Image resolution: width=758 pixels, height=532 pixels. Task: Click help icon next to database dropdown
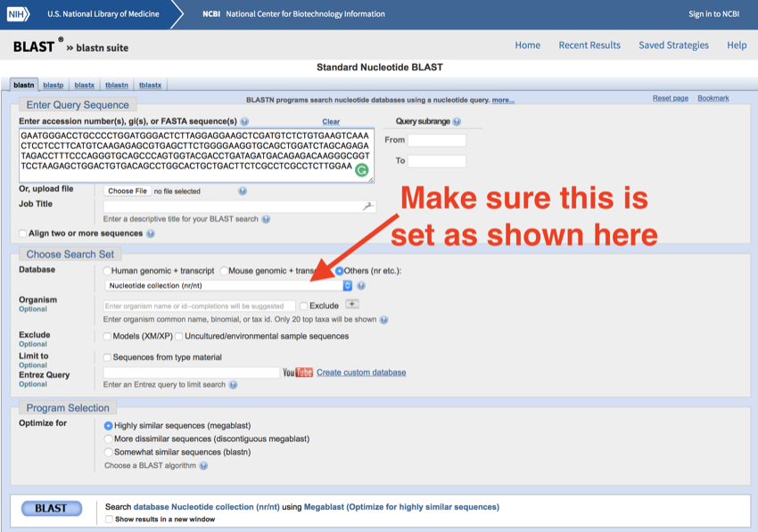pos(361,286)
